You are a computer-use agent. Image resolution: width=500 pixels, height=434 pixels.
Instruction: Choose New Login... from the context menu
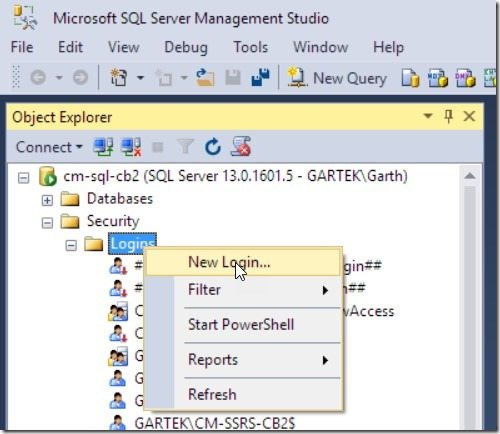[x=243, y=262]
